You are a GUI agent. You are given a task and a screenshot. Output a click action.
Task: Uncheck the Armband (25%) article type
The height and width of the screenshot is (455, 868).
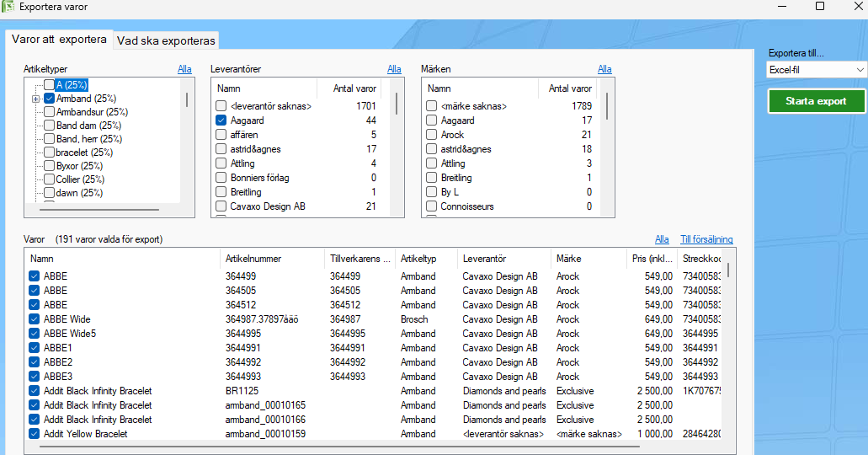(x=50, y=99)
